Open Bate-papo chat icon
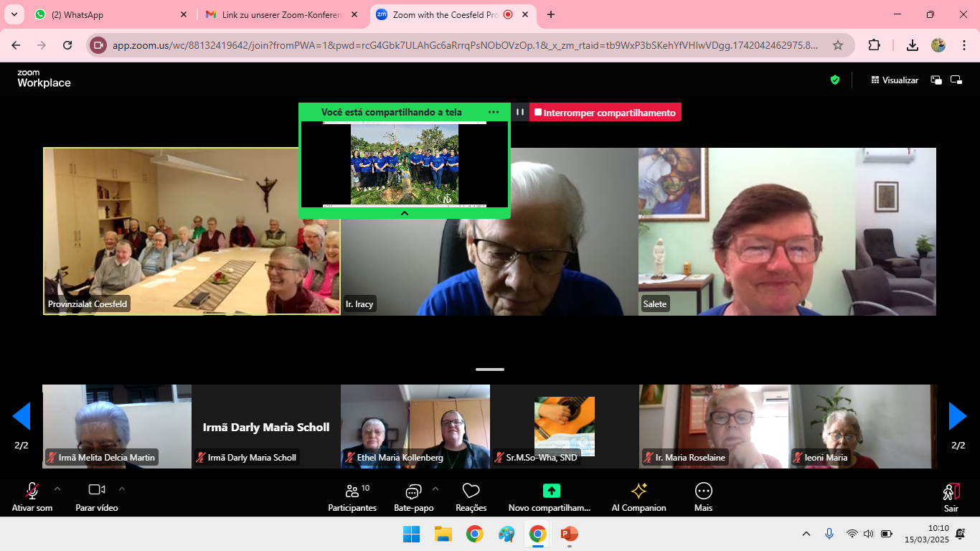 point(413,491)
